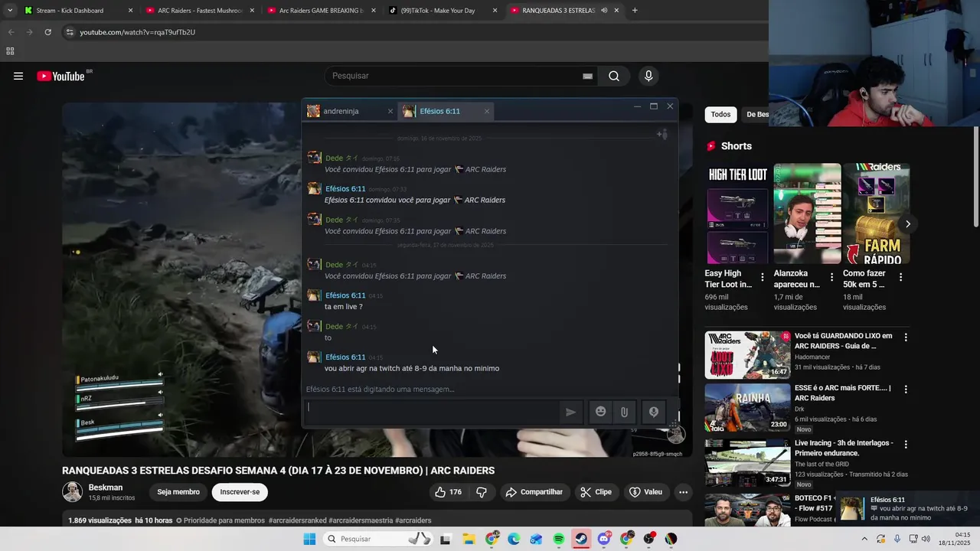Open the Beskman channel name link
980x551 pixels.
click(x=105, y=487)
